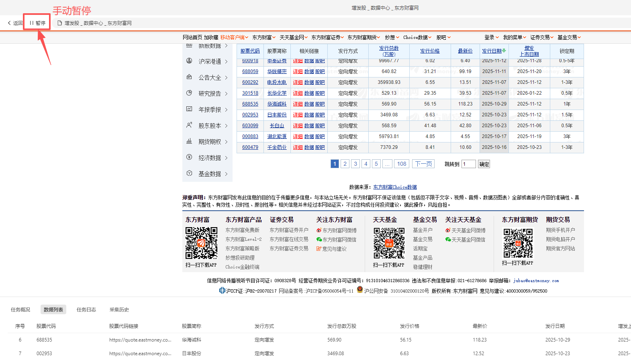
Task: Go to page 5 of results
Action: [376, 164]
